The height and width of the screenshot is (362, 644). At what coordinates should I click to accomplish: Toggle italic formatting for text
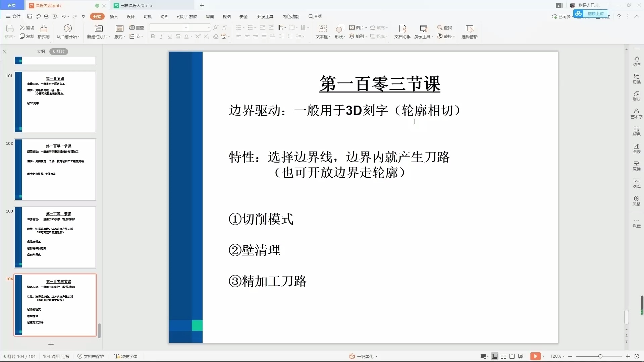tap(161, 37)
